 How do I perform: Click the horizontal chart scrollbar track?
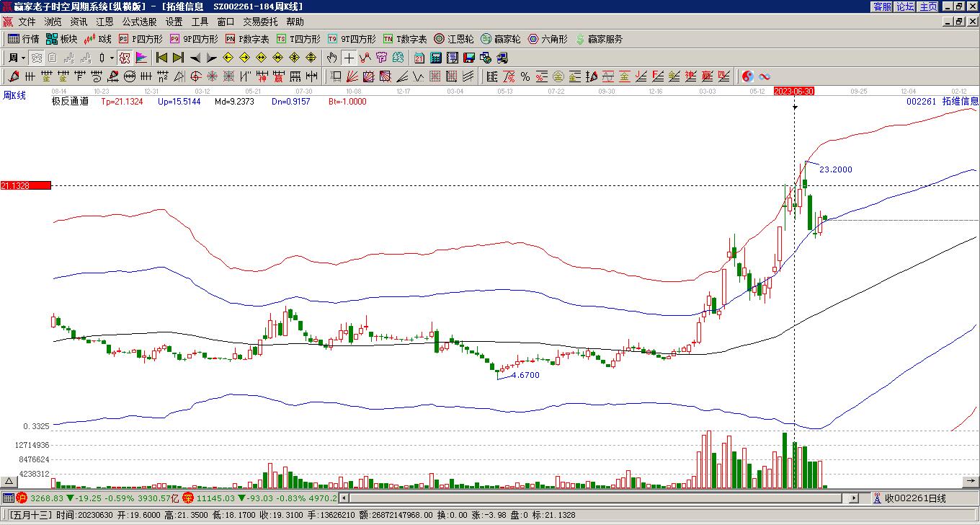coord(598,498)
